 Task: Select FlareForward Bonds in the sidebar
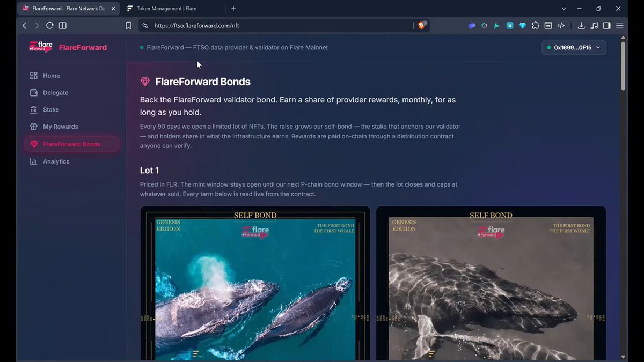(x=72, y=144)
